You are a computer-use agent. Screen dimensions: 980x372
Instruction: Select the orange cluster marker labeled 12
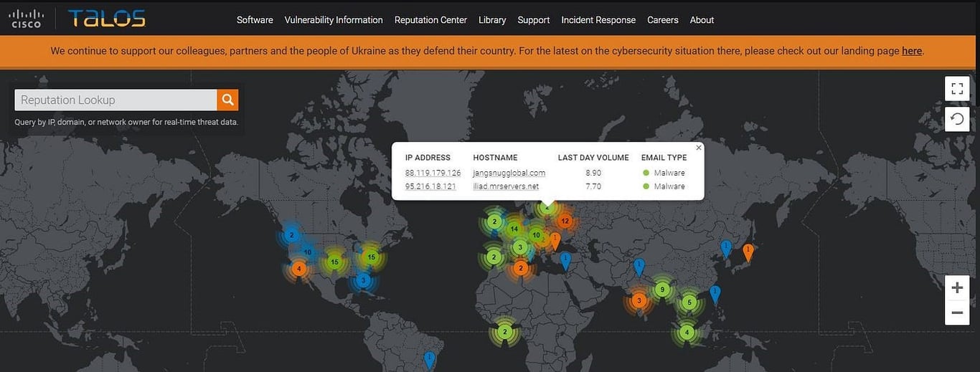pos(565,221)
